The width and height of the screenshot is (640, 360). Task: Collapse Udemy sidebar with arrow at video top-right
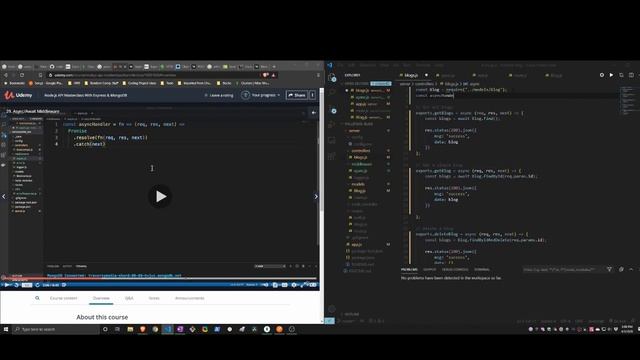[x=313, y=113]
